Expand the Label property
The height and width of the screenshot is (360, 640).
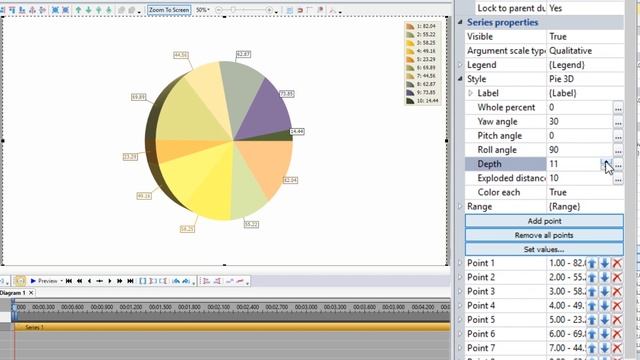[470, 93]
